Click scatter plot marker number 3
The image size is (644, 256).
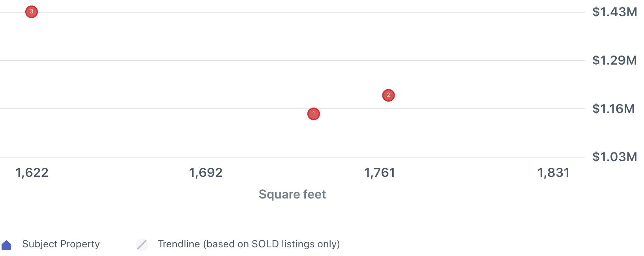(x=32, y=12)
